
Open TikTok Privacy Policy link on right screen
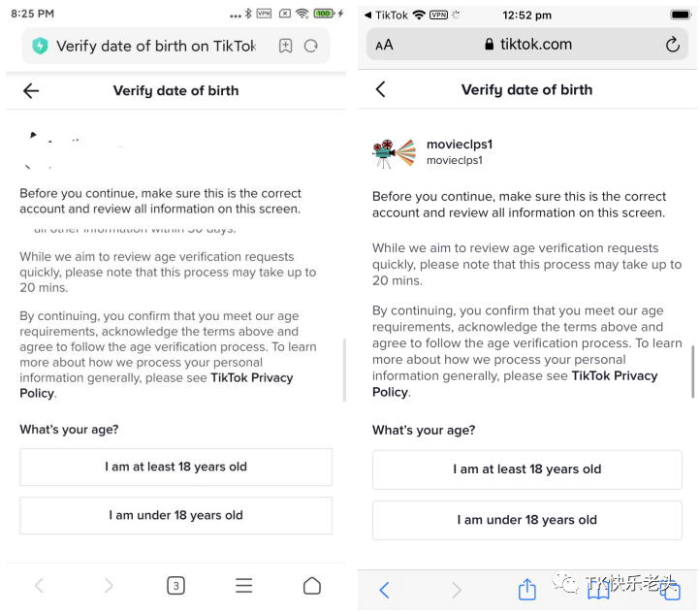614,375
